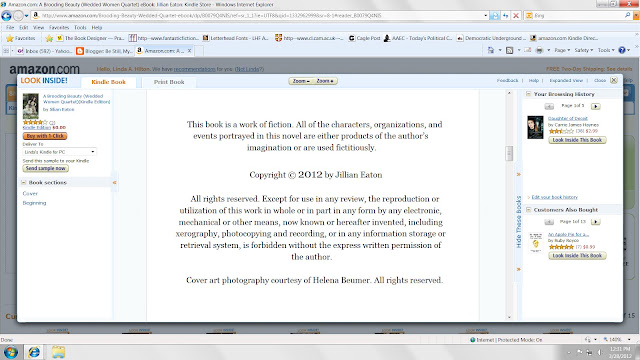Open the Favorites menu in menu bar
The height and width of the screenshot is (360, 640).
click(x=59, y=27)
